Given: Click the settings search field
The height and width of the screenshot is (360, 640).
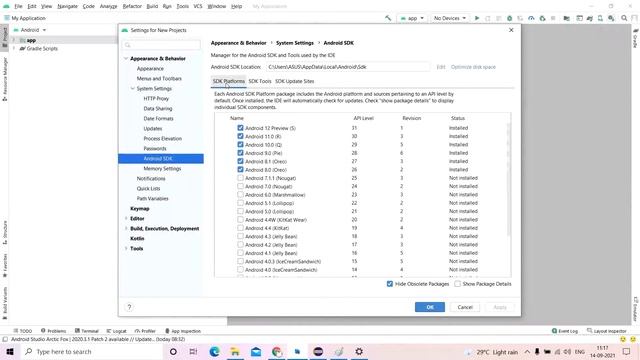Looking at the screenshot, I should click(162, 45).
